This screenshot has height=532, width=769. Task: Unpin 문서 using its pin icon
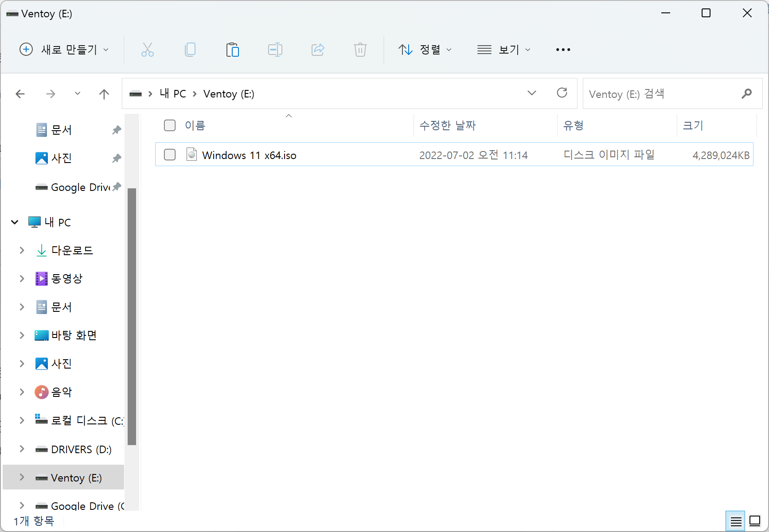pos(117,130)
